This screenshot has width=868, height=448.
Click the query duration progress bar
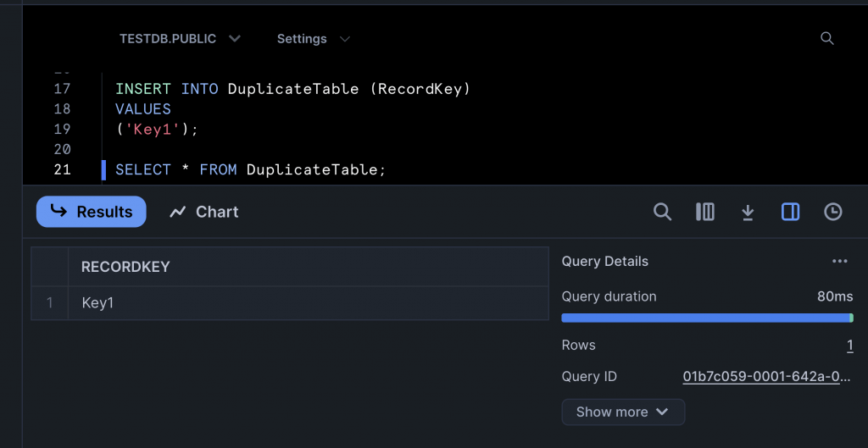(x=707, y=318)
